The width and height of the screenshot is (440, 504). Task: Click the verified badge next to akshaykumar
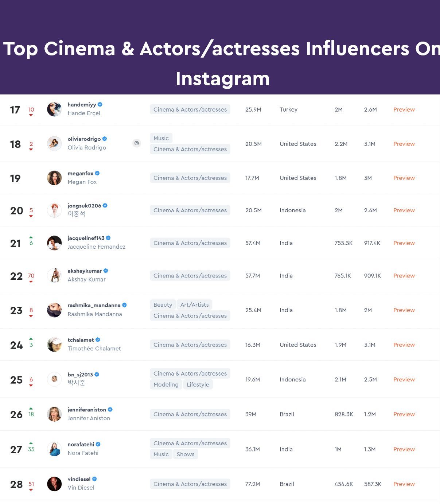(x=106, y=271)
